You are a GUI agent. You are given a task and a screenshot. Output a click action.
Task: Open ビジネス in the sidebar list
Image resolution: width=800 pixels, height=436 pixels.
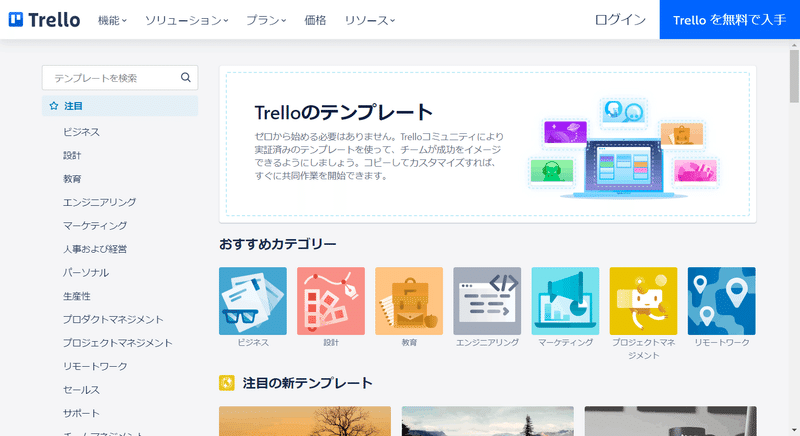coord(81,132)
